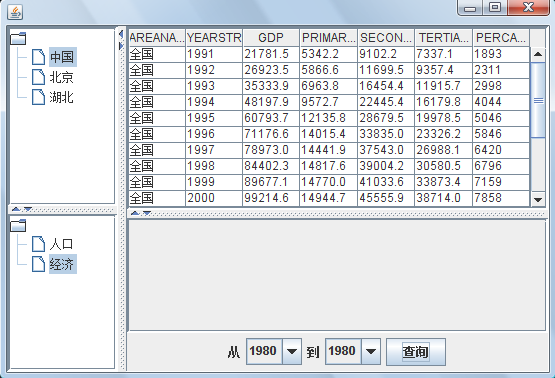Click the document icon beside 中国
The image size is (555, 378).
[x=38, y=57]
